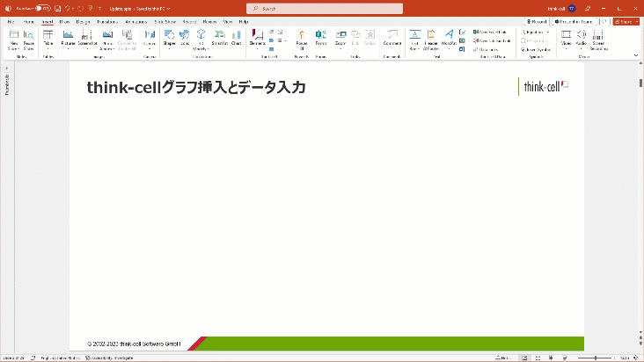Switch to the Design tab

tap(83, 22)
